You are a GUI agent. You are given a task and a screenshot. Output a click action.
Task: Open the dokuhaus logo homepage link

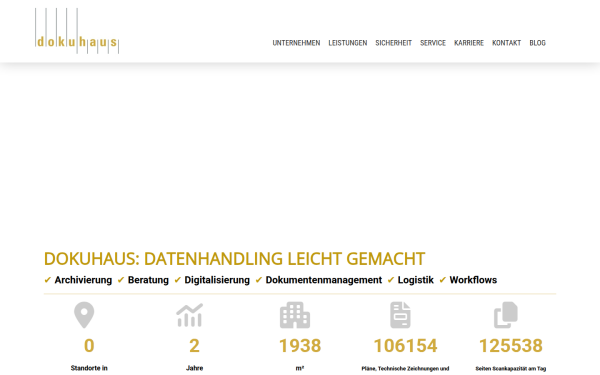[77, 31]
